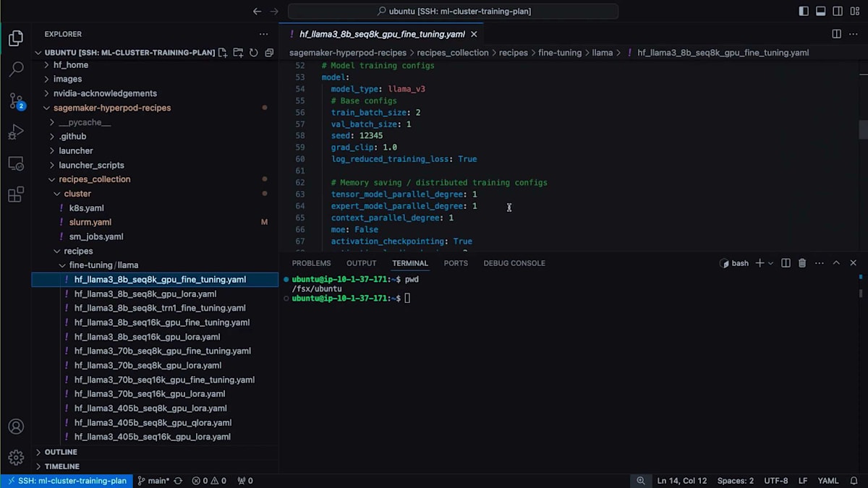
Task: Open editor more actions ellipsis
Action: 854,34
